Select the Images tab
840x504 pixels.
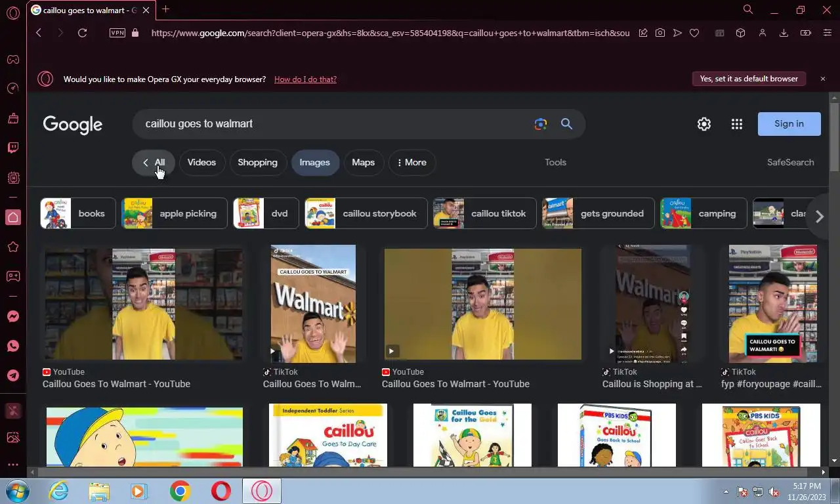point(315,163)
